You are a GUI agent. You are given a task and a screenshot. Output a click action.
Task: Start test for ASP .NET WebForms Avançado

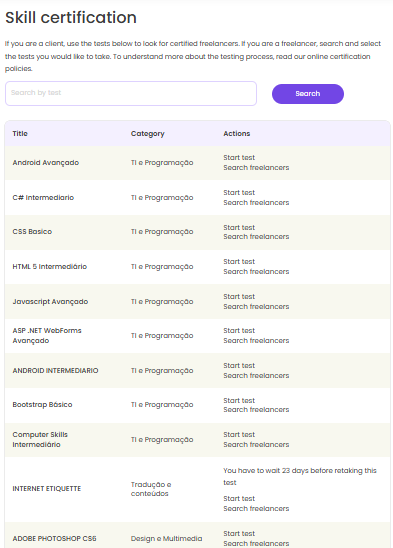click(x=239, y=331)
